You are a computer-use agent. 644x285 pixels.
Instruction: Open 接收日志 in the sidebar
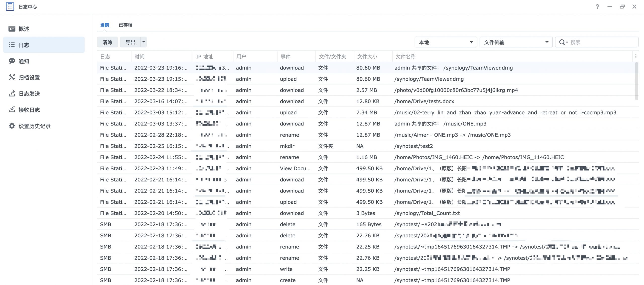44,110
